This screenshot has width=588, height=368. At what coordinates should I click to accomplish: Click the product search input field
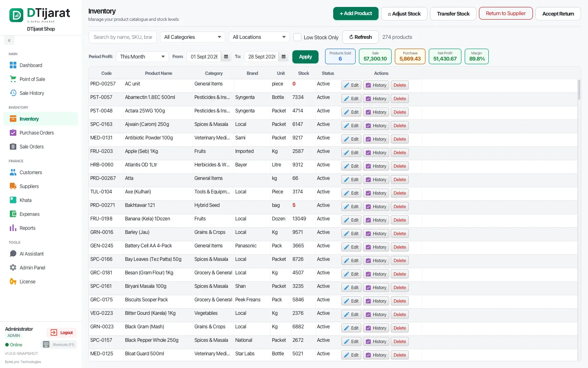coord(122,37)
